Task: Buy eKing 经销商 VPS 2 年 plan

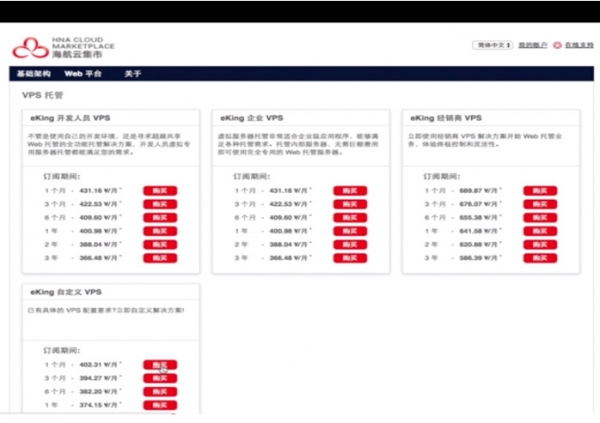Action: 540,244
